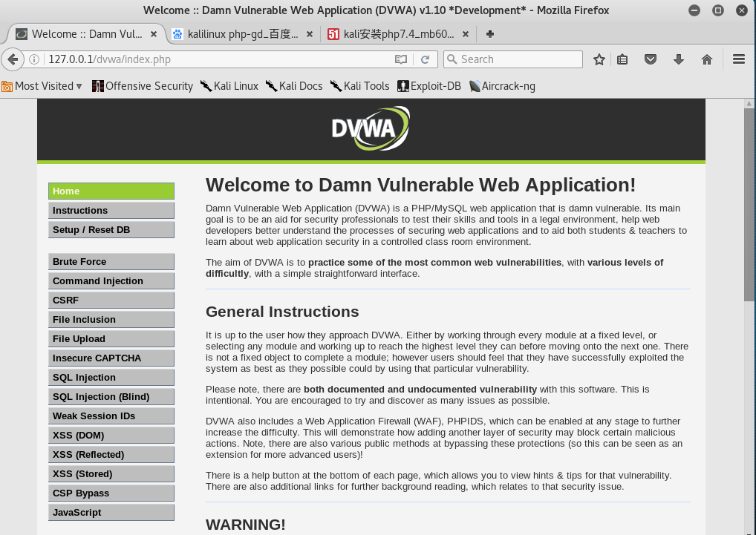This screenshot has width=756, height=535.
Task: Save page to Pocket
Action: 651,58
